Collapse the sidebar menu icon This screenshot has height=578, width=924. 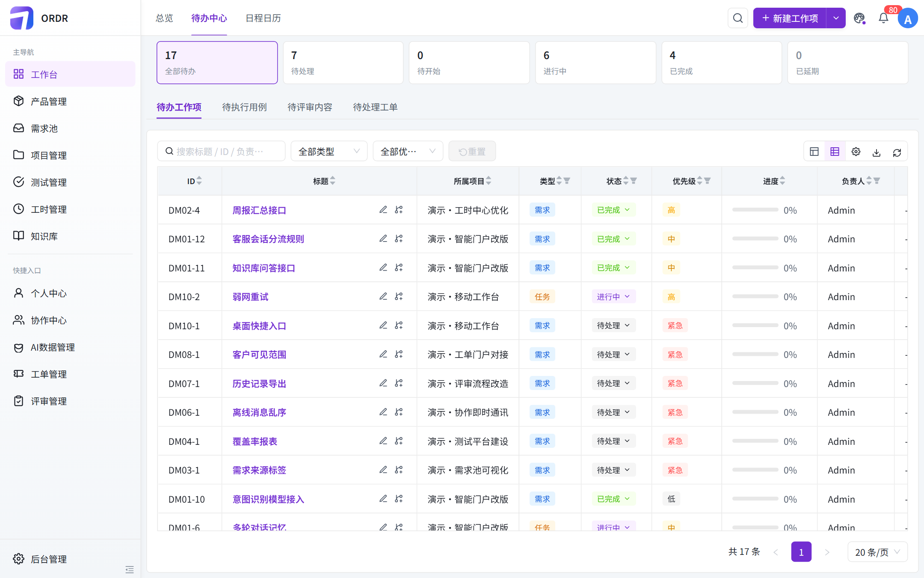click(x=130, y=569)
